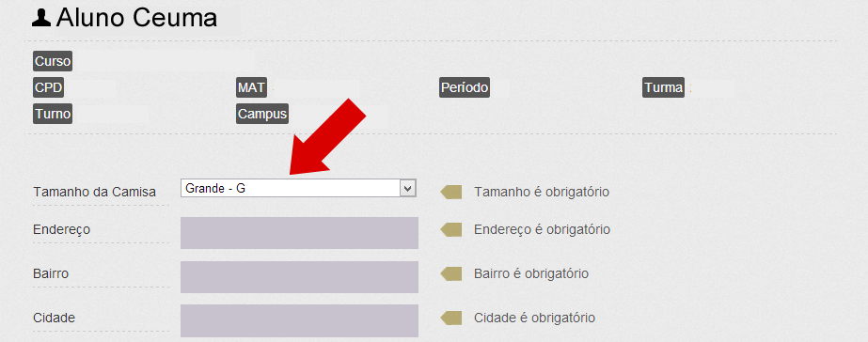Click the Turno label badge
The height and width of the screenshot is (342, 868).
click(53, 114)
